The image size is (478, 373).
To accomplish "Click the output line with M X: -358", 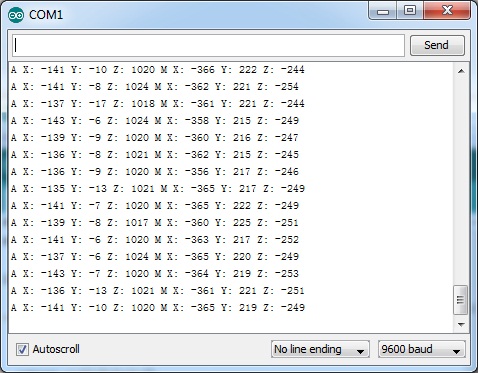I will coord(155,121).
